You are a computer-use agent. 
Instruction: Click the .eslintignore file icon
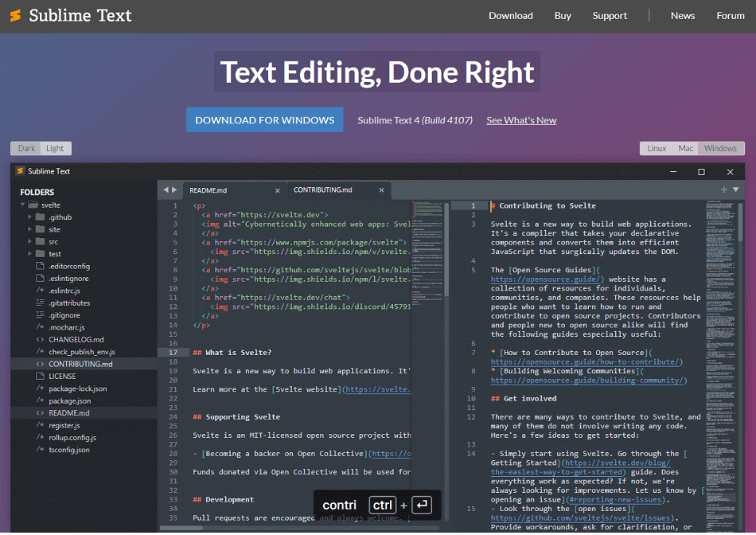[40, 278]
